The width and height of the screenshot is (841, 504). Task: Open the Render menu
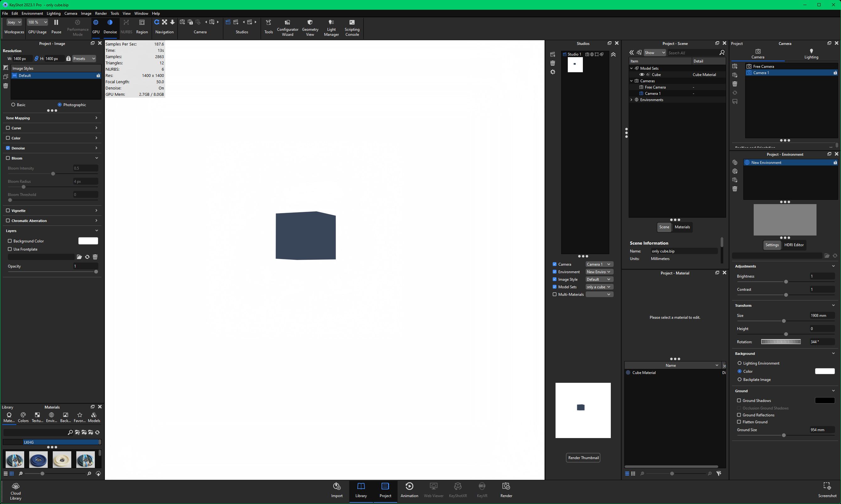click(x=101, y=14)
